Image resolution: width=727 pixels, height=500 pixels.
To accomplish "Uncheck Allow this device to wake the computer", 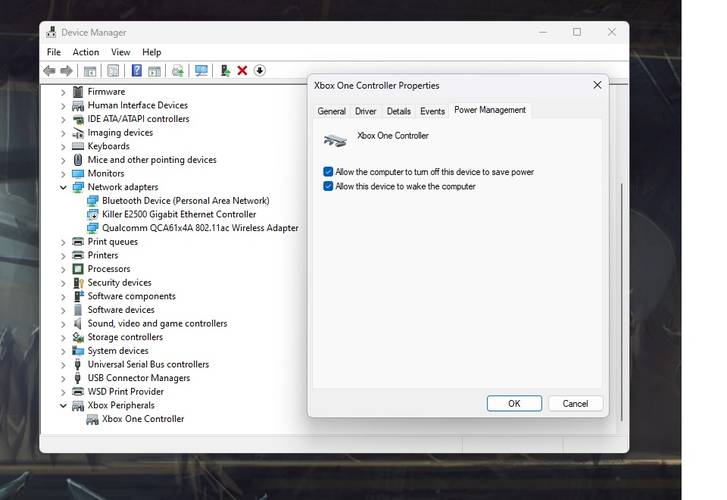I will click(x=328, y=186).
